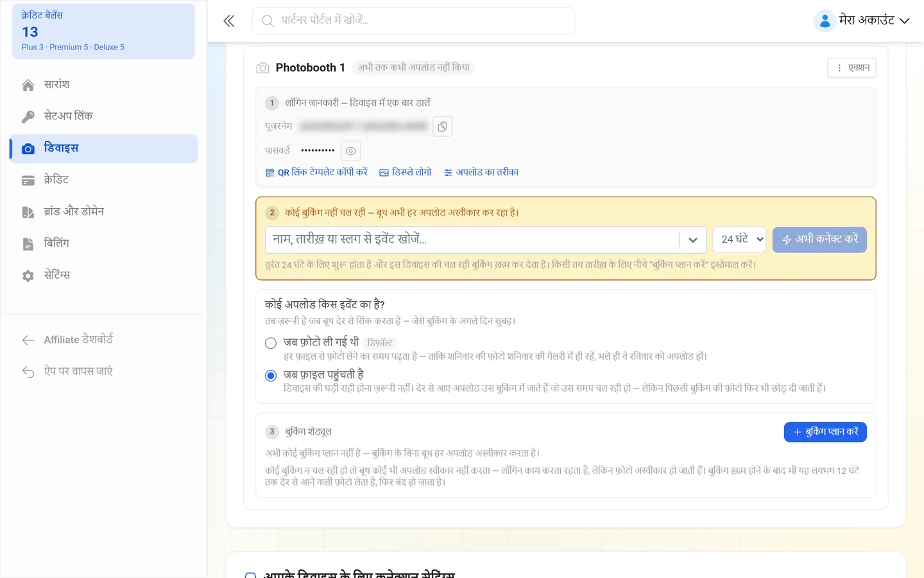The image size is (924, 578).
Task: Click the left arrow icon for Affiliate डैशबोर्ड
Action: point(28,340)
